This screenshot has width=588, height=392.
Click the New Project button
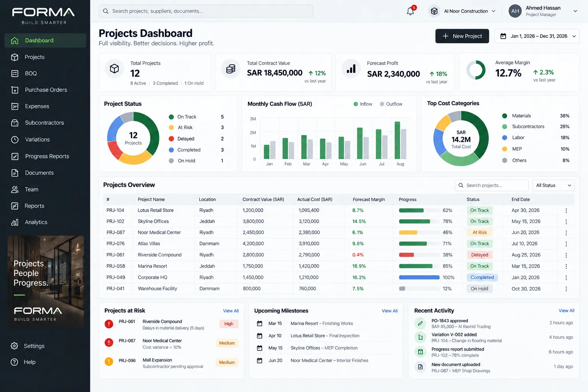pos(462,36)
